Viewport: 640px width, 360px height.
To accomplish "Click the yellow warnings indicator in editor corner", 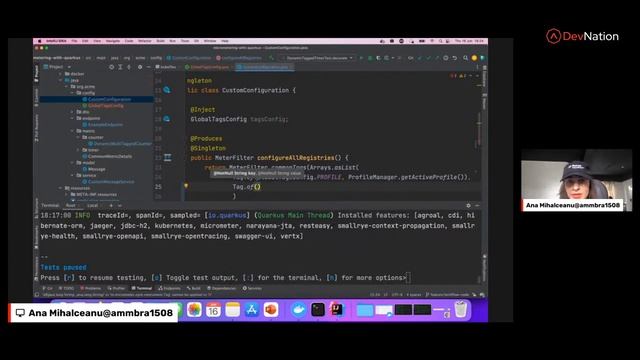I will [462, 76].
